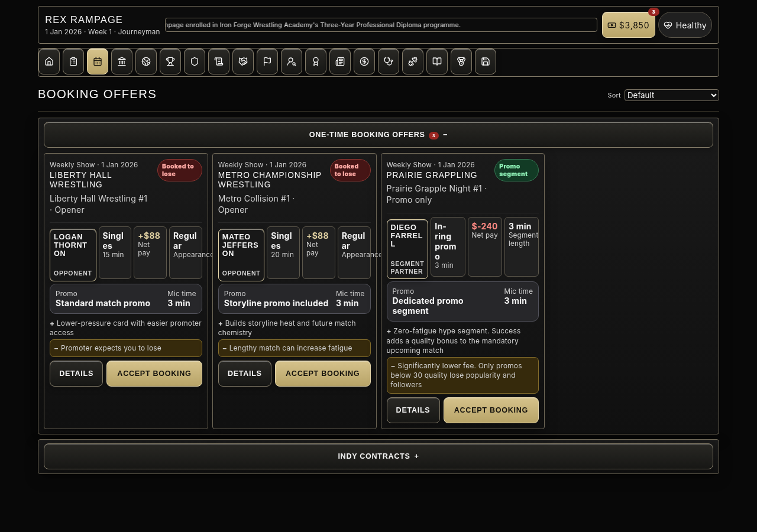The width and height of the screenshot is (757, 532).
Task: Click 'Storyline promo included' text
Action: (276, 303)
